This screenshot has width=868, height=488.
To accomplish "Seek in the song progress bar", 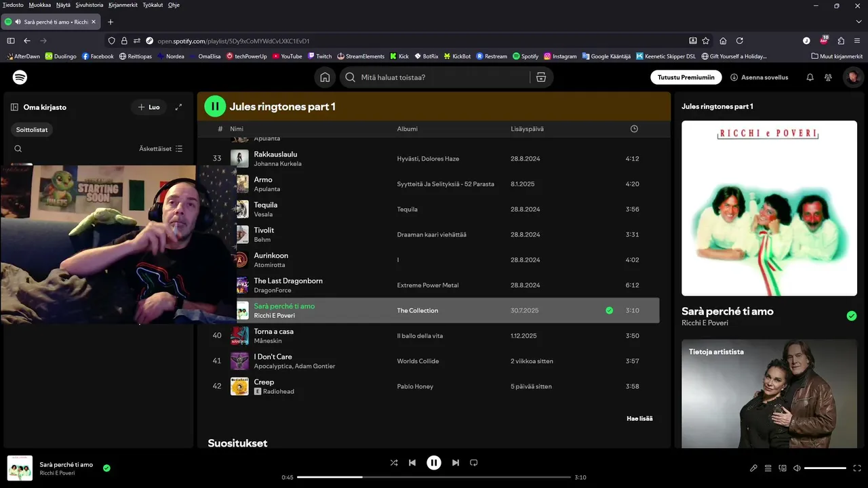I will [434, 477].
